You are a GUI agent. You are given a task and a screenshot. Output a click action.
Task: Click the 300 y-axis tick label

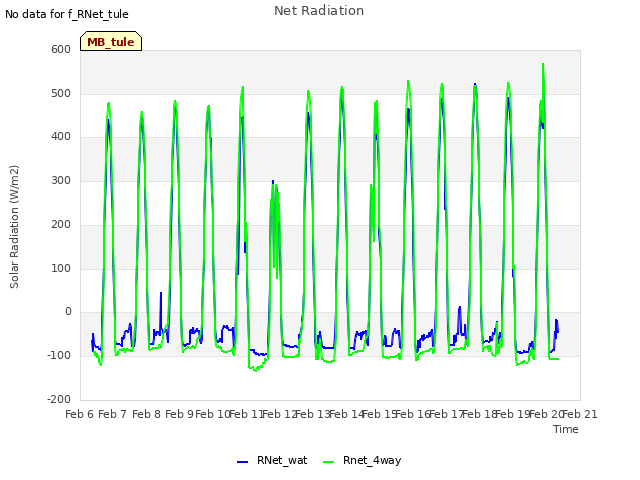pos(61,180)
